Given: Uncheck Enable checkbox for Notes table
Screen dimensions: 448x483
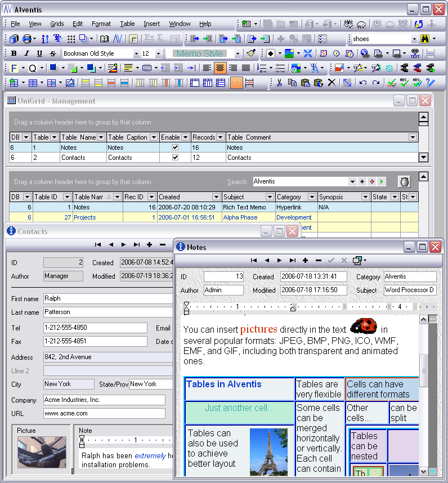Looking at the screenshot, I should coord(175,147).
